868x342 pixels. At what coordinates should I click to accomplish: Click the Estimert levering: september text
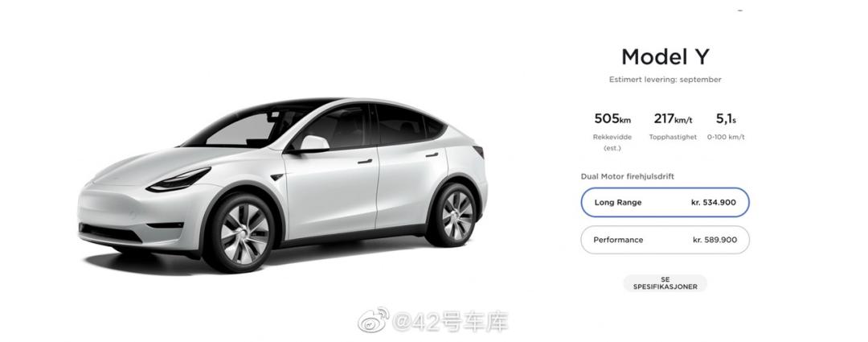pos(665,80)
